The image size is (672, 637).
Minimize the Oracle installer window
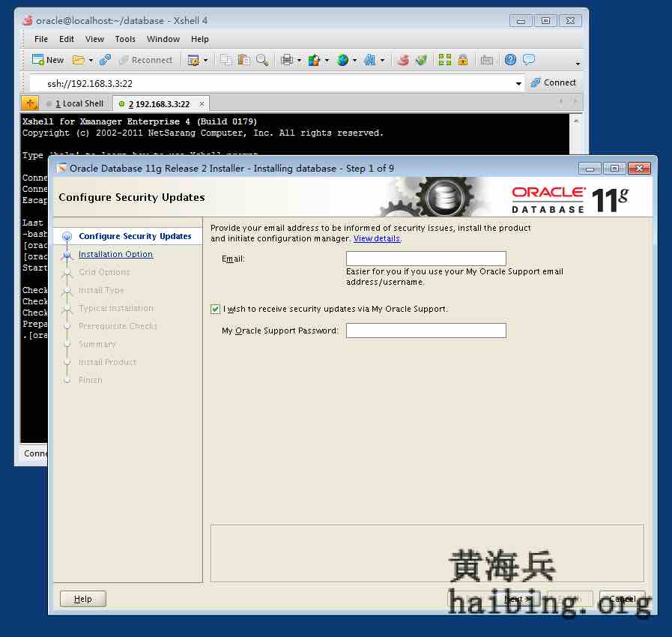[590, 169]
